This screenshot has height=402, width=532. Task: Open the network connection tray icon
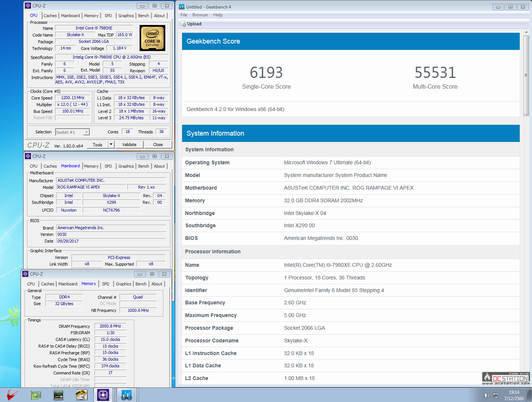(x=496, y=395)
